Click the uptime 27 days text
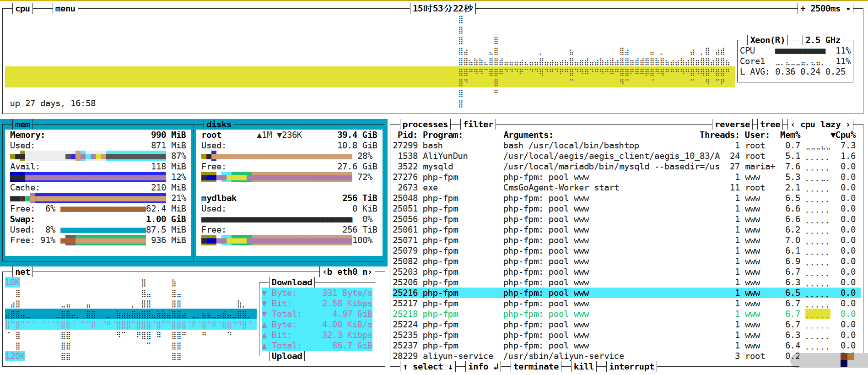Image resolution: width=868 pixels, height=375 pixels. click(x=53, y=103)
